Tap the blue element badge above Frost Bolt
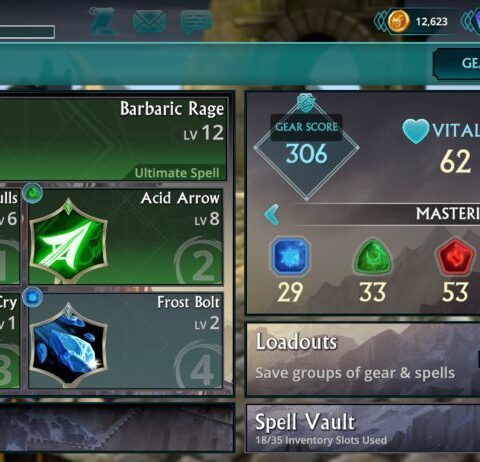This screenshot has height=462, width=480. pos(33,297)
